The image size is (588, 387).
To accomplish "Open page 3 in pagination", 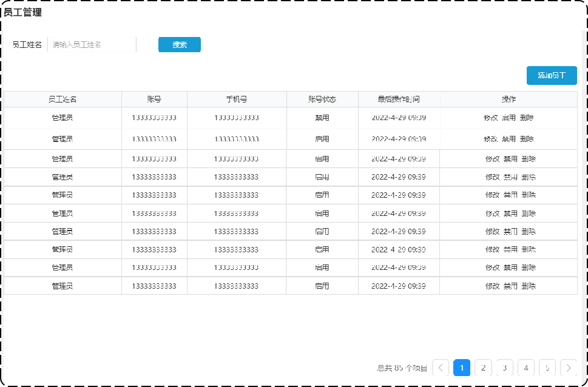I will pyautogui.click(x=504, y=368).
